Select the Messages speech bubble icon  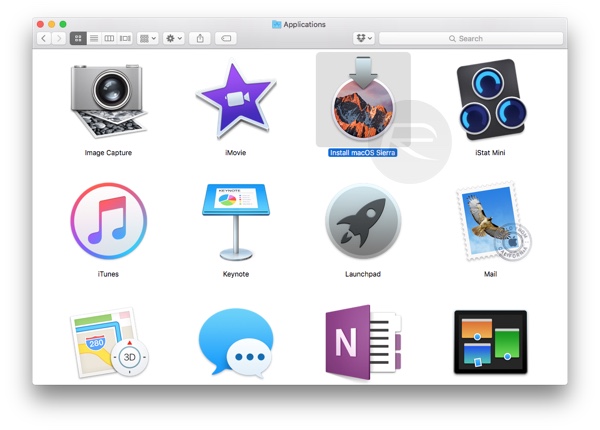point(236,343)
